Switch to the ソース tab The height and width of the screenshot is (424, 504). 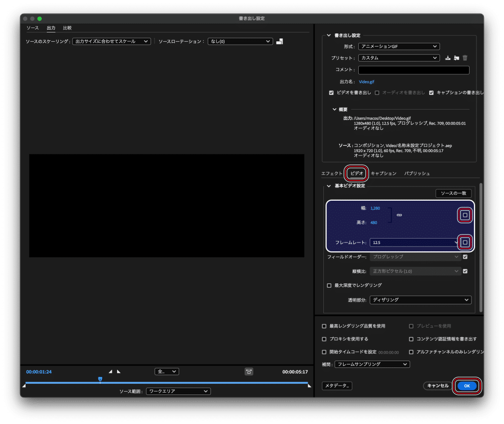coord(32,28)
